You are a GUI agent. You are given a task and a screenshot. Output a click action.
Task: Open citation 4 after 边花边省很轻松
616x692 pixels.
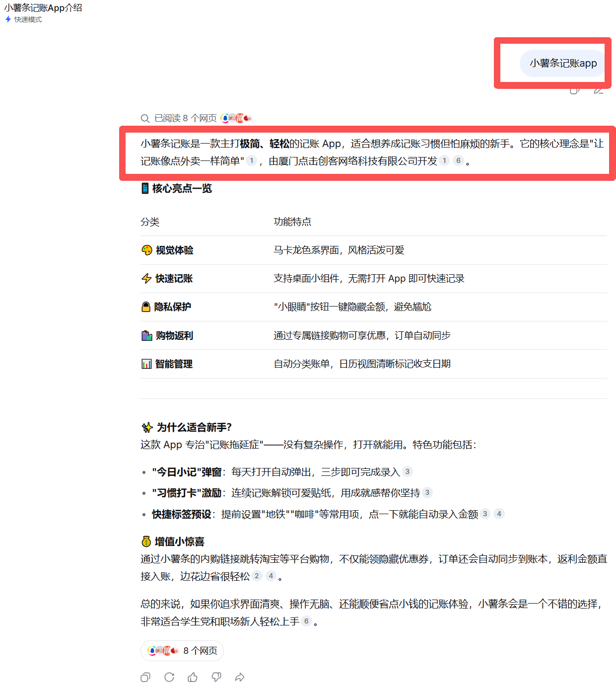coord(271,576)
